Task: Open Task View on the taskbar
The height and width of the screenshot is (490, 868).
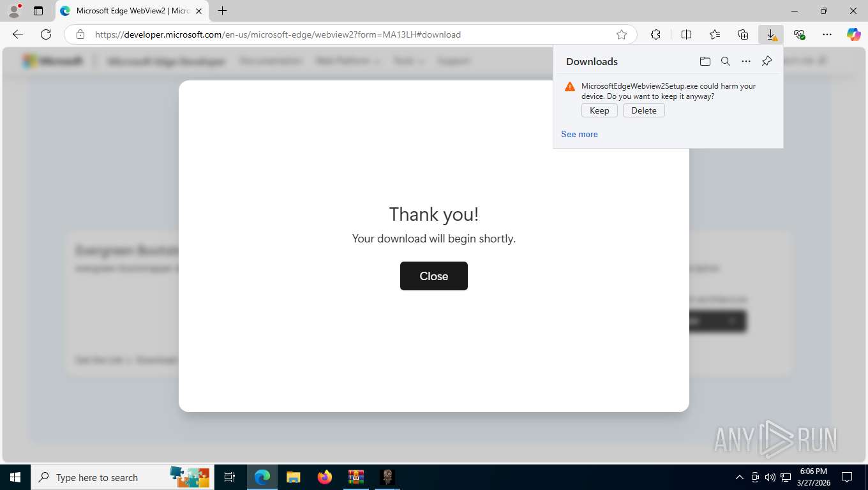Action: tap(230, 477)
